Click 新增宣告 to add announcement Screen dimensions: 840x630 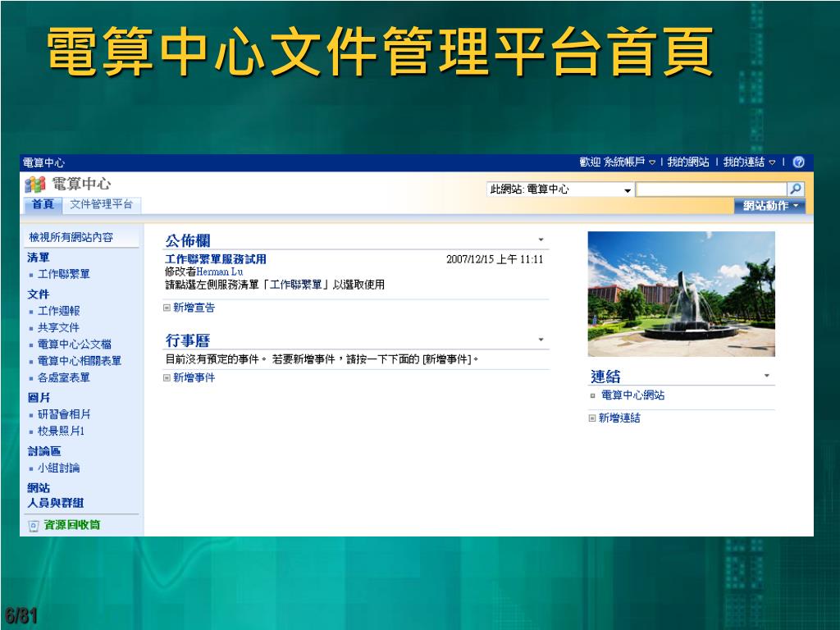coord(194,308)
